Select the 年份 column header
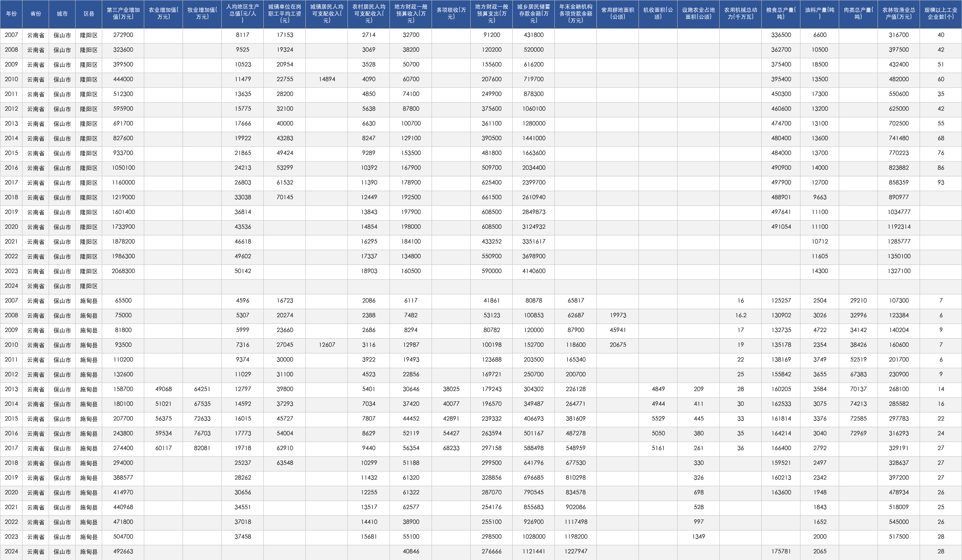The height and width of the screenshot is (560, 962). (11, 14)
